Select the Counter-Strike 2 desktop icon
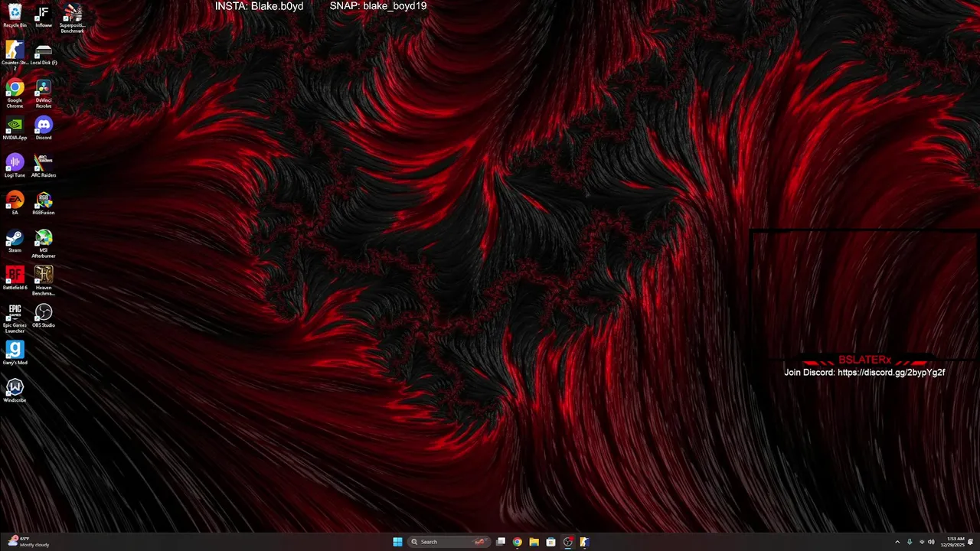Screen dimensions: 980x551 15,54
